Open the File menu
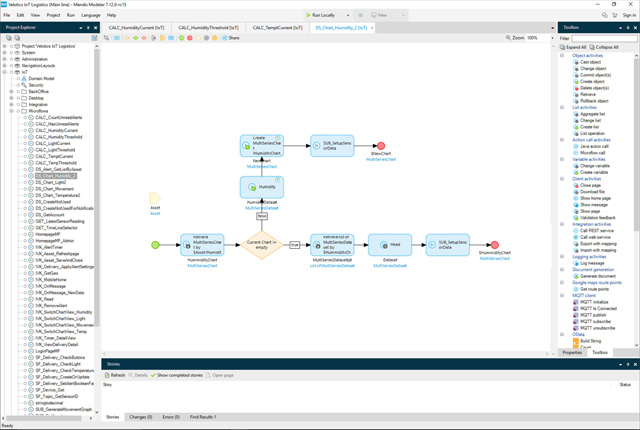The width and height of the screenshot is (640, 430). [x=7, y=15]
